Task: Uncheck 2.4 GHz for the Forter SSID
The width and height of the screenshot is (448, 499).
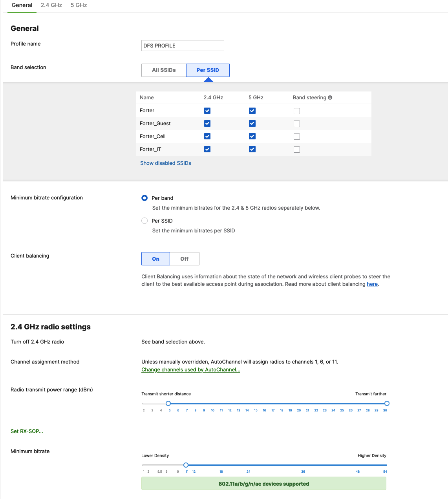Action: [207, 111]
